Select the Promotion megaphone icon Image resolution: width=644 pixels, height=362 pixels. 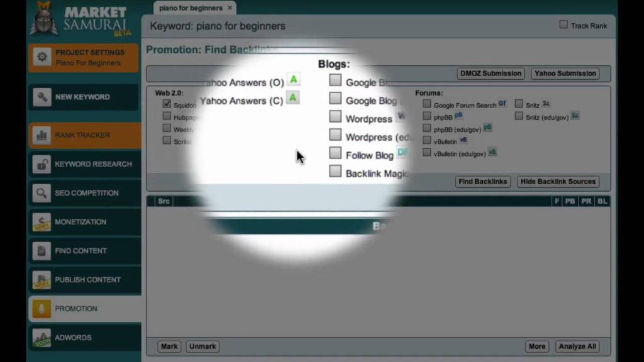(x=42, y=309)
